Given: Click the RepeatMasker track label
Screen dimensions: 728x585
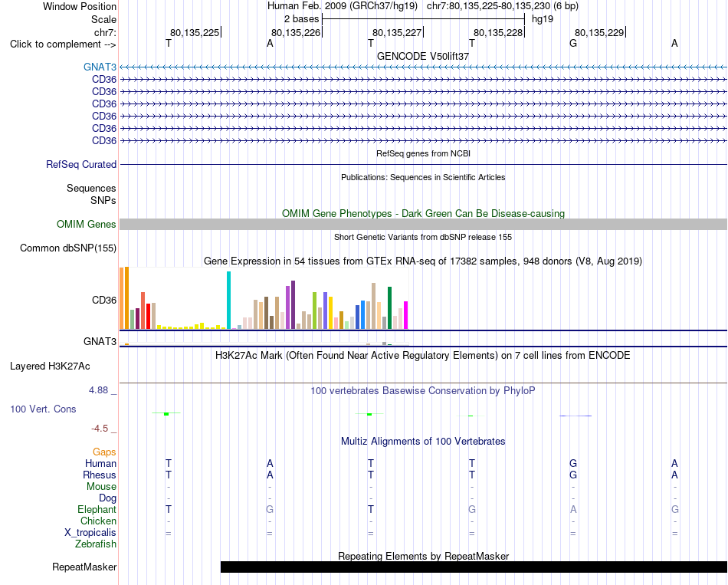Looking at the screenshot, I should [x=84, y=567].
